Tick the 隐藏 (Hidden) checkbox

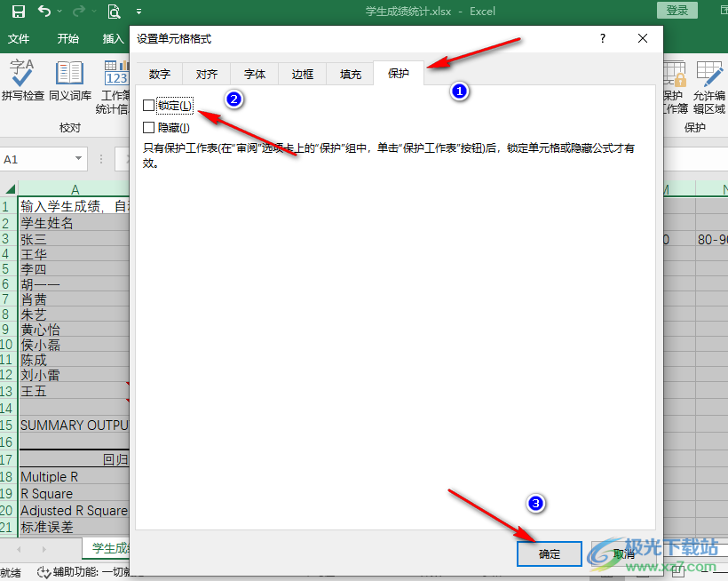coord(148,128)
